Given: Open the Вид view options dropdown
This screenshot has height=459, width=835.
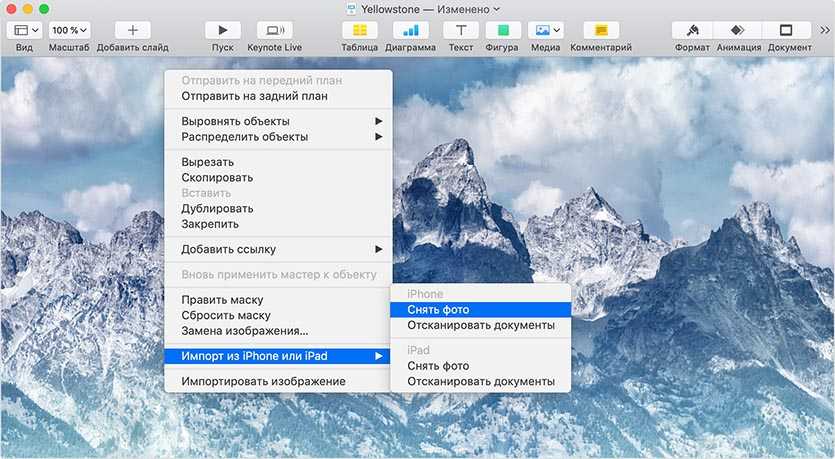Looking at the screenshot, I should click(26, 30).
